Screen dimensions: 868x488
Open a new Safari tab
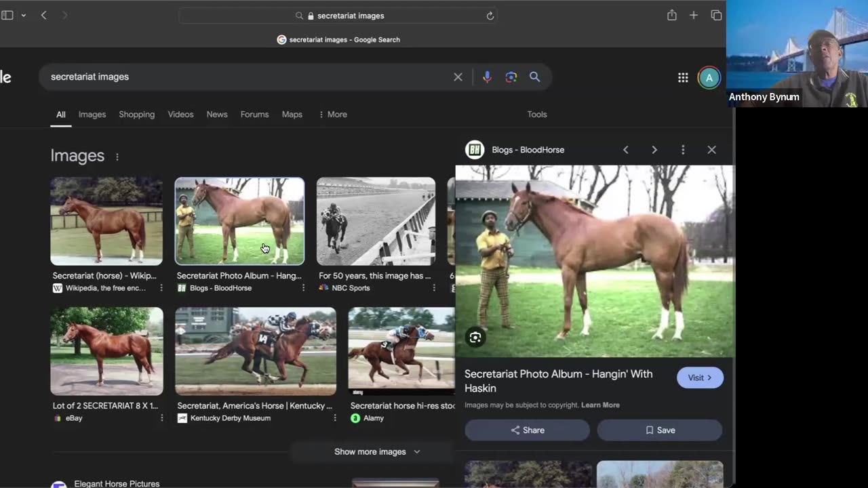[694, 16]
